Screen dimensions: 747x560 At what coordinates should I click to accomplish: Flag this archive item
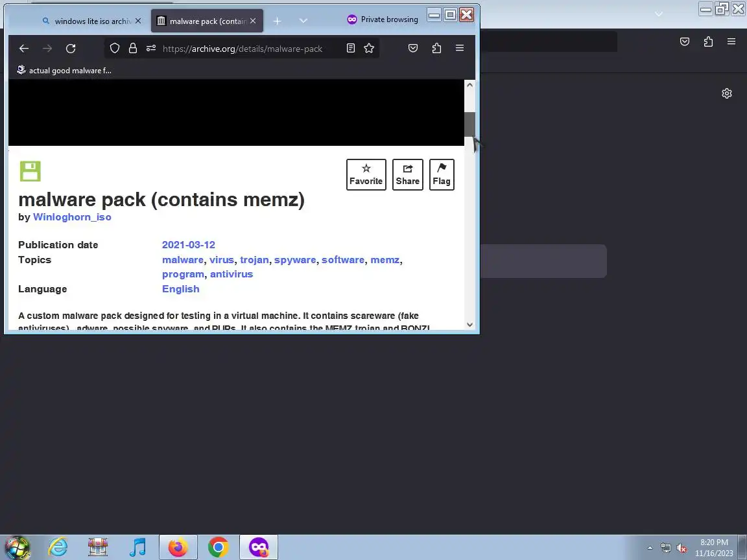pos(442,175)
